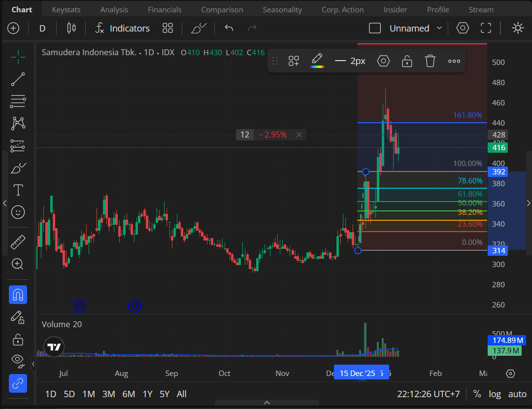Toggle log scale on price axis

(x=495, y=394)
